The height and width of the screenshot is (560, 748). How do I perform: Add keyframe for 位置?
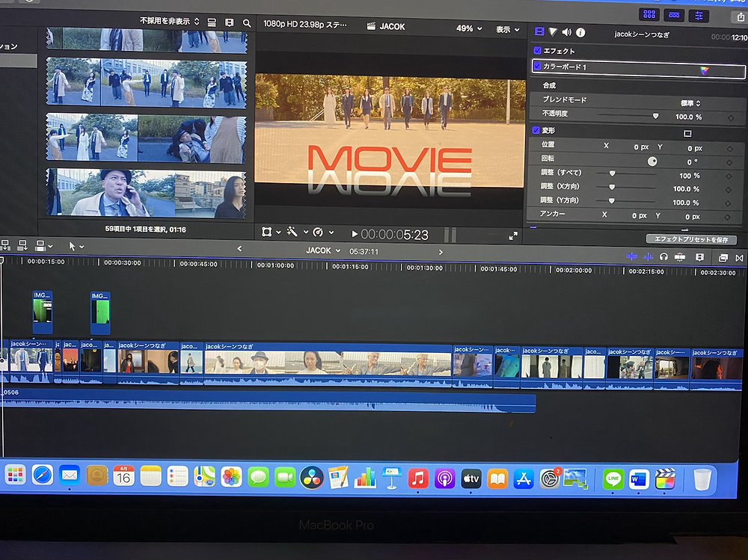pyautogui.click(x=729, y=149)
